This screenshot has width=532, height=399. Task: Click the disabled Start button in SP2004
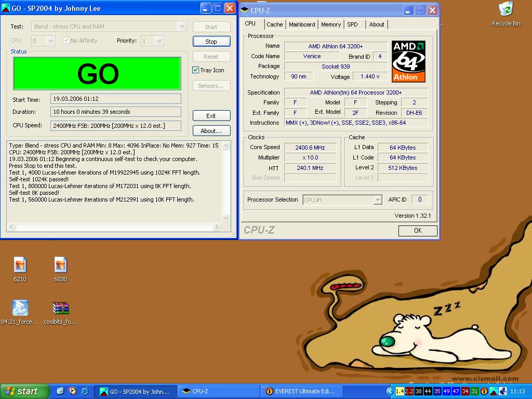click(211, 27)
